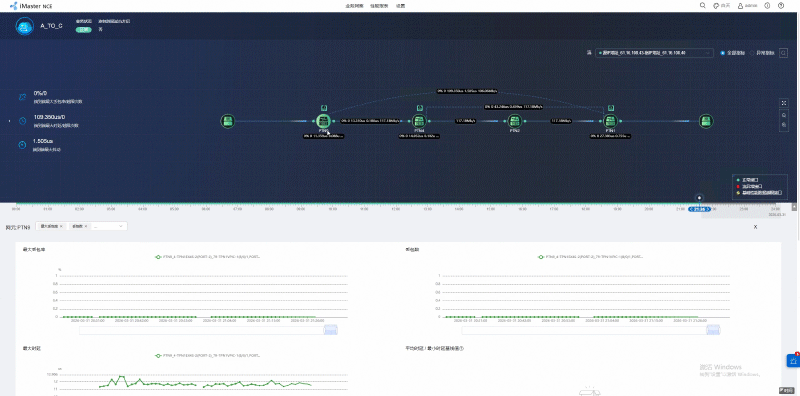Image resolution: width=800 pixels, height=396 pixels.
Task: Open the admin user menu
Action: (x=747, y=6)
